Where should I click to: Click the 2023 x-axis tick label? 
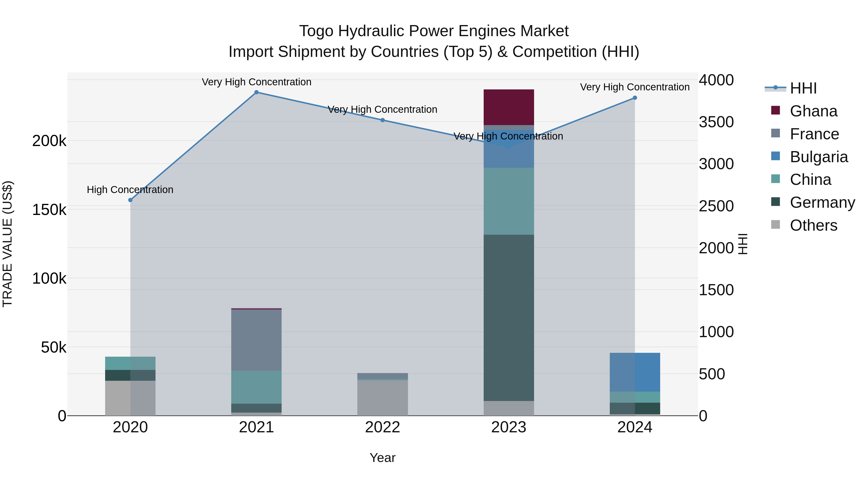click(x=509, y=427)
